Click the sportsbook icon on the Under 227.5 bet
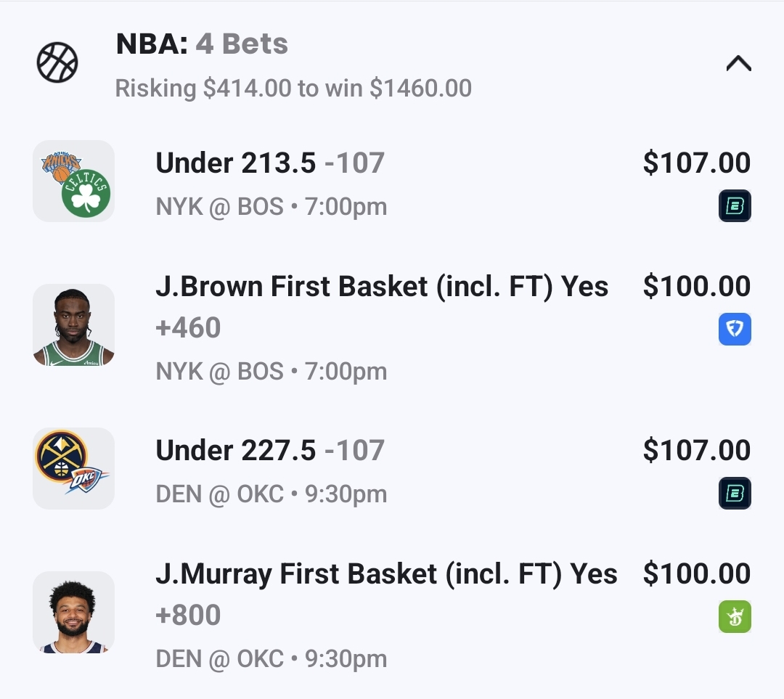 coord(735,493)
